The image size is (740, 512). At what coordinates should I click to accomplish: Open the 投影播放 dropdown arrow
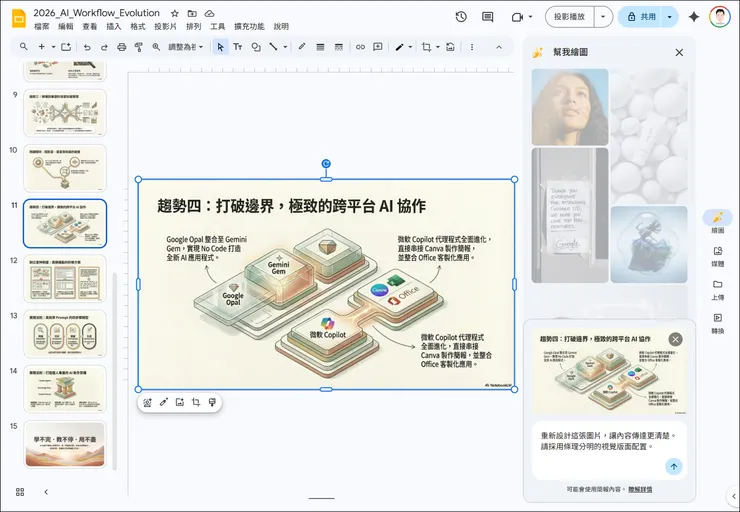tap(603, 17)
